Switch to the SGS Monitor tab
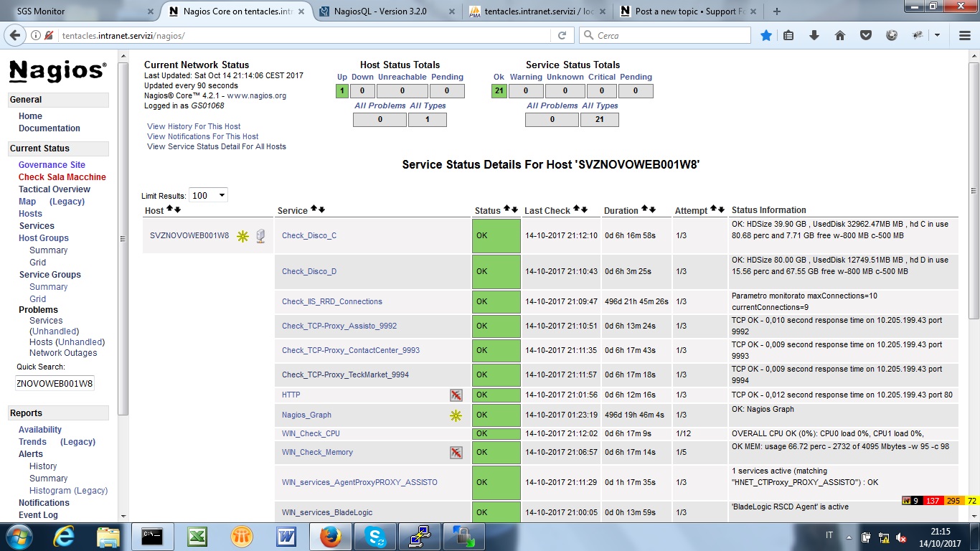Screen dimensions: 980x551 point(79,11)
